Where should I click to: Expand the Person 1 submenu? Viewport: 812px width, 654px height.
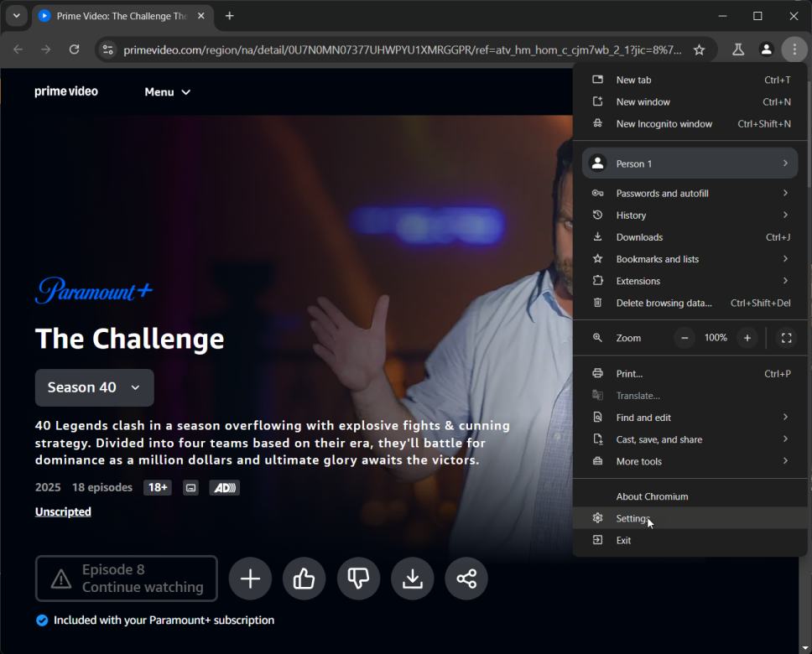pyautogui.click(x=690, y=163)
